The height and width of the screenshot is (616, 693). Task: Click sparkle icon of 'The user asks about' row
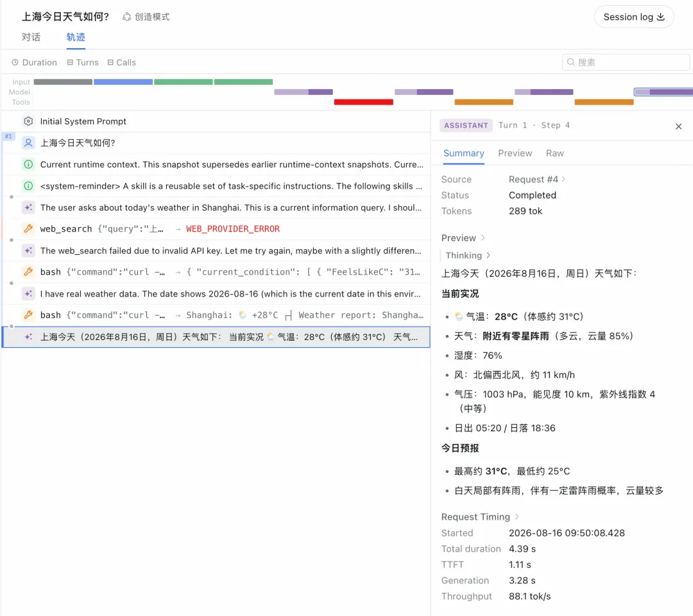click(28, 207)
